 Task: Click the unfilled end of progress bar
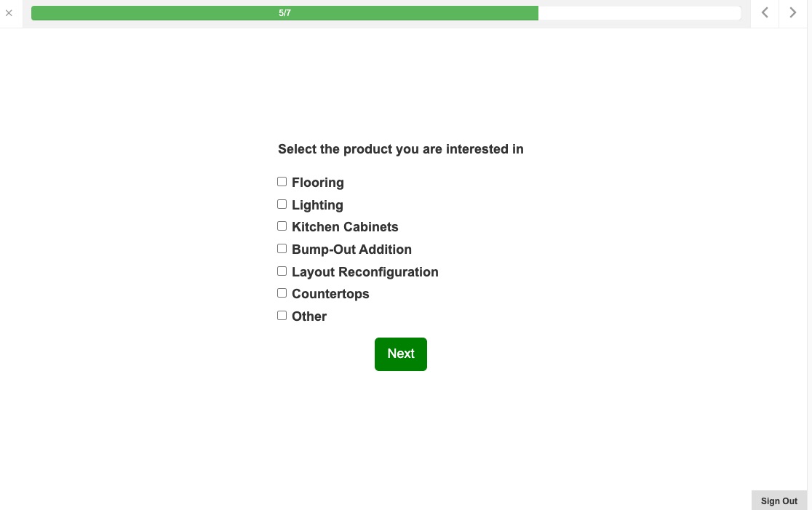point(640,13)
